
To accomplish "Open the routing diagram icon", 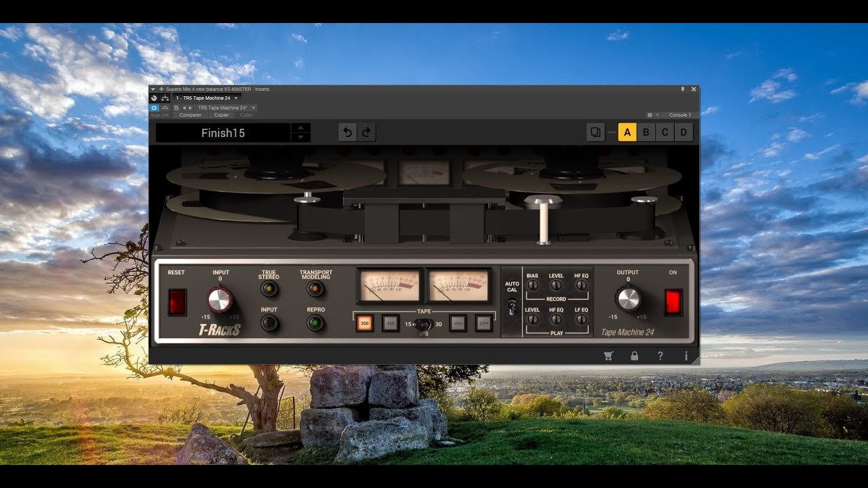I will click(165, 98).
